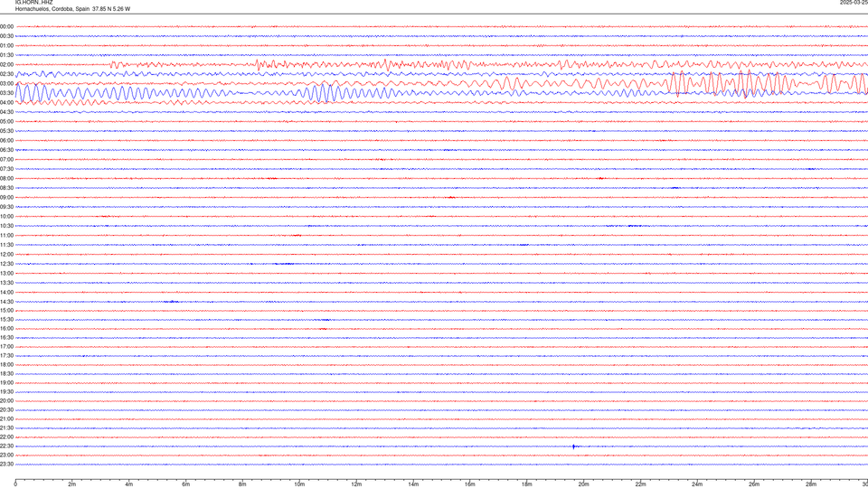
Task: Click the 13:30 trace label
Action: point(6,283)
